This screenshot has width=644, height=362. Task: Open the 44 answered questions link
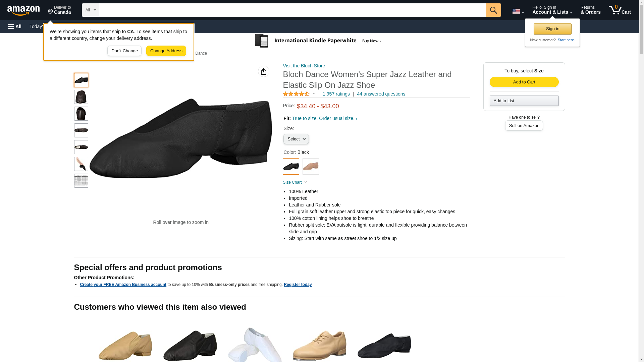click(x=381, y=94)
